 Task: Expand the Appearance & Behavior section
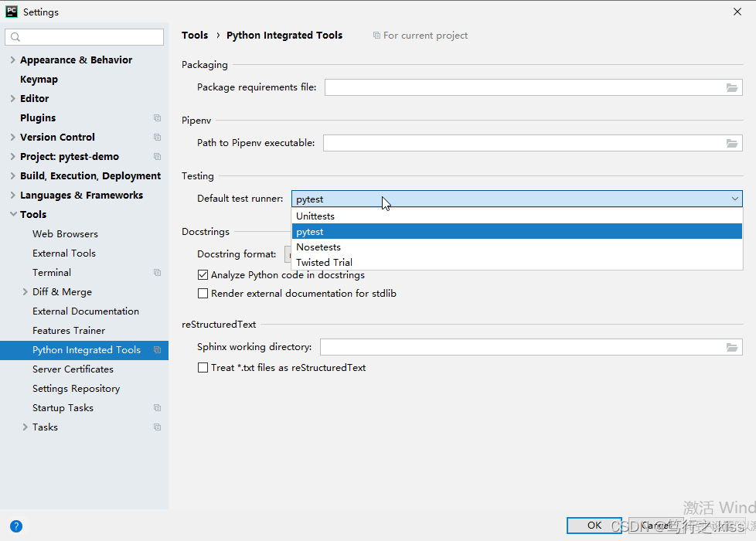13,60
